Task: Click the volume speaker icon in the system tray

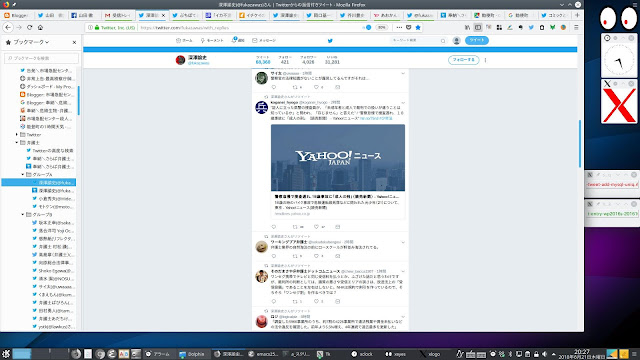Action: tap(544, 354)
